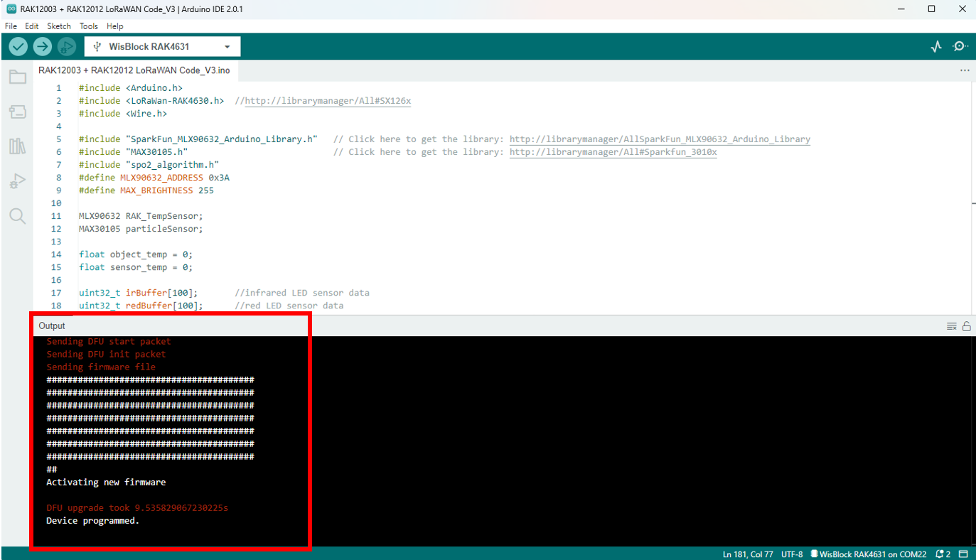This screenshot has height=560, width=976.
Task: Click 'uint32_t irBuffer[100];' declaration
Action: point(139,293)
